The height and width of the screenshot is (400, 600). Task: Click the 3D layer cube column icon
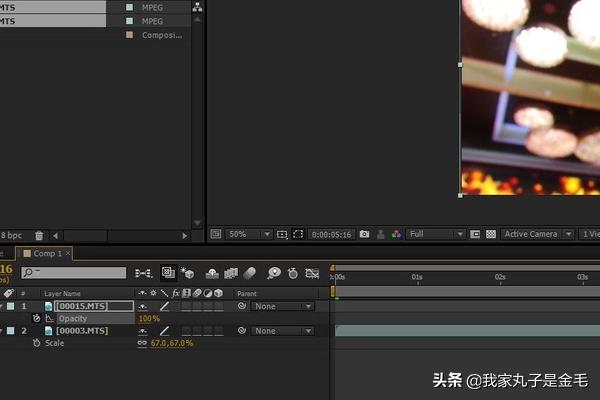click(x=218, y=293)
